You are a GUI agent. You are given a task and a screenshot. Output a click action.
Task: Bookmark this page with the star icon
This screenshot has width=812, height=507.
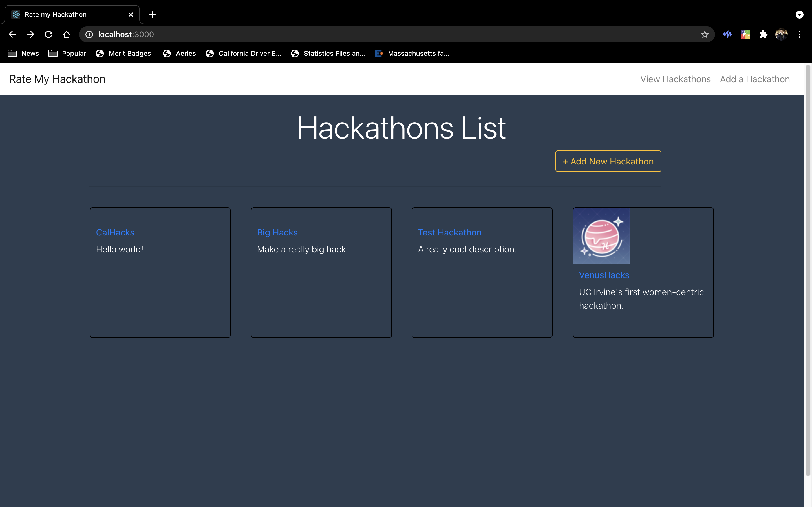point(705,34)
